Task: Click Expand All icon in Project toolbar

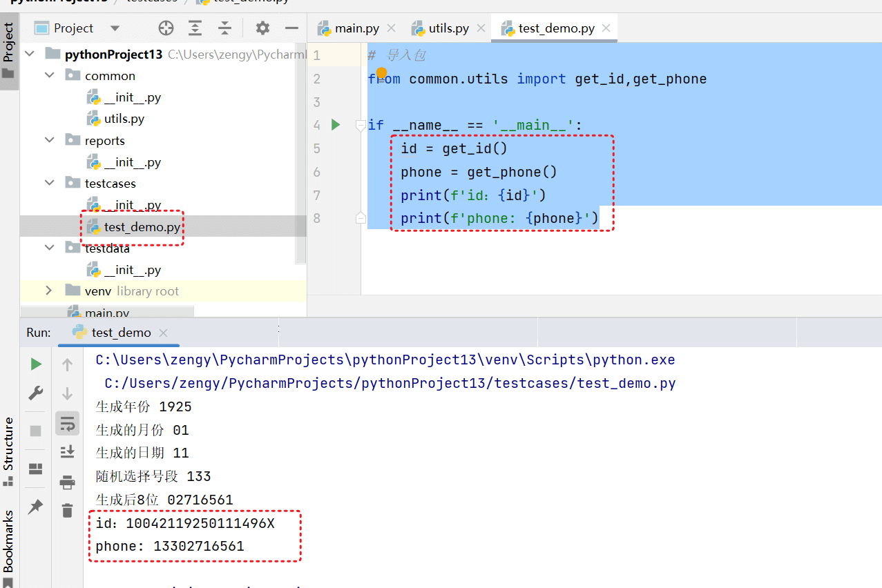Action: tap(195, 28)
